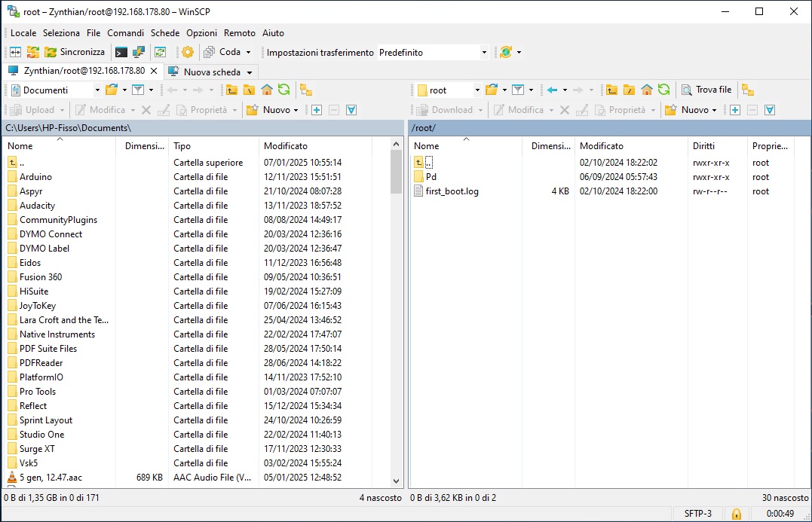This screenshot has width=812, height=522.
Task: Show the remote directory tree icon
Action: click(x=747, y=90)
